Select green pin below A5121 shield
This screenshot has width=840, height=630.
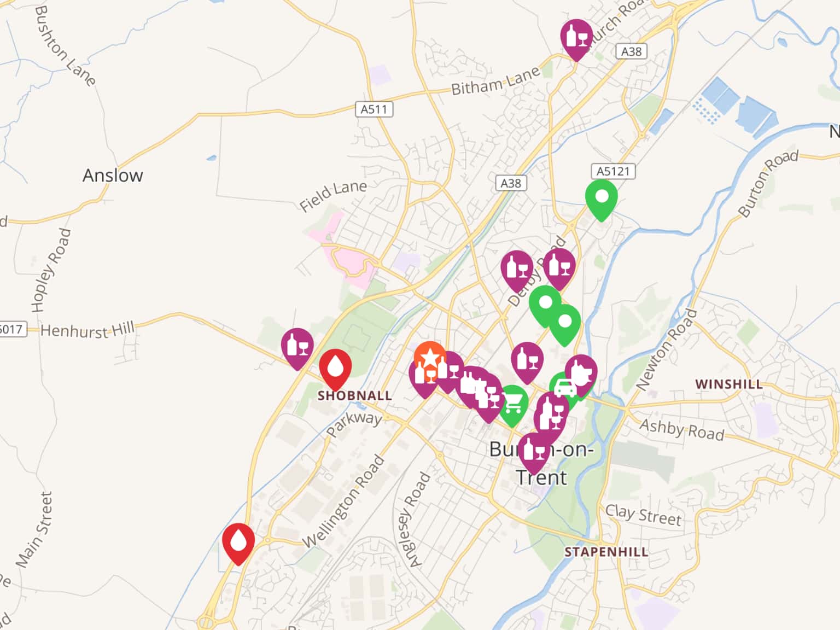[x=602, y=198]
